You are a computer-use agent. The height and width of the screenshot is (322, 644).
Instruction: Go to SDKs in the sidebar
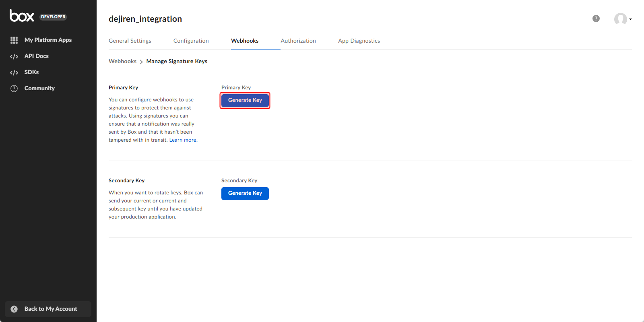coord(31,72)
